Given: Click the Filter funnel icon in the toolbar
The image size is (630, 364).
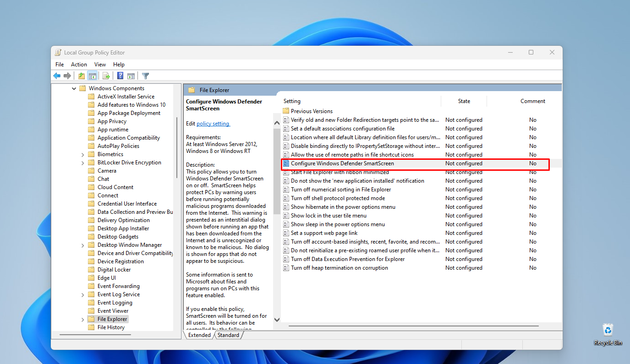Looking at the screenshot, I should [146, 76].
